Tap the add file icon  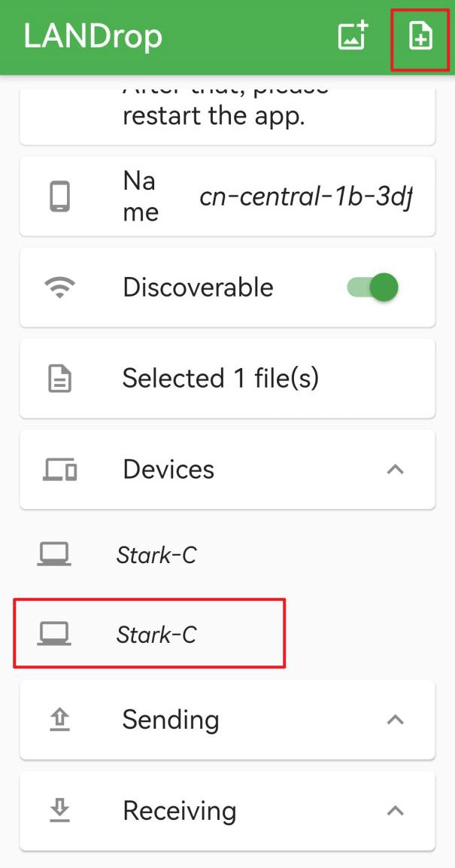pyautogui.click(x=420, y=36)
